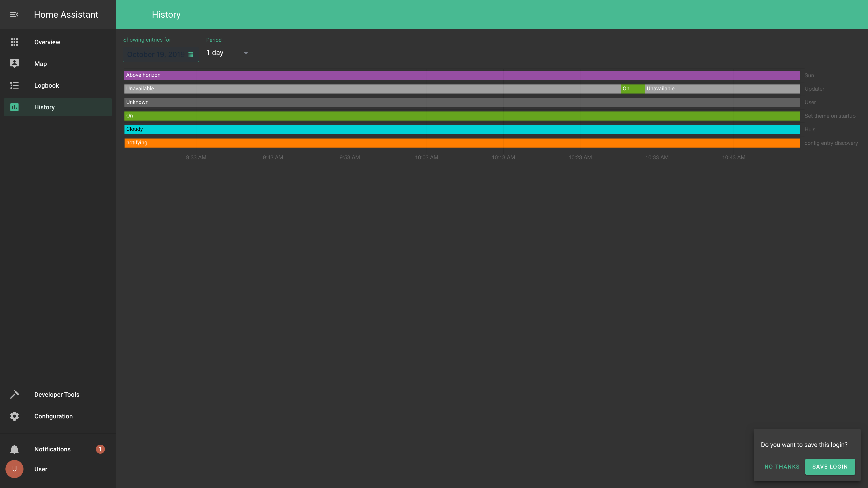The image size is (868, 488).
Task: Open the calendar date picker icon
Action: pos(191,54)
